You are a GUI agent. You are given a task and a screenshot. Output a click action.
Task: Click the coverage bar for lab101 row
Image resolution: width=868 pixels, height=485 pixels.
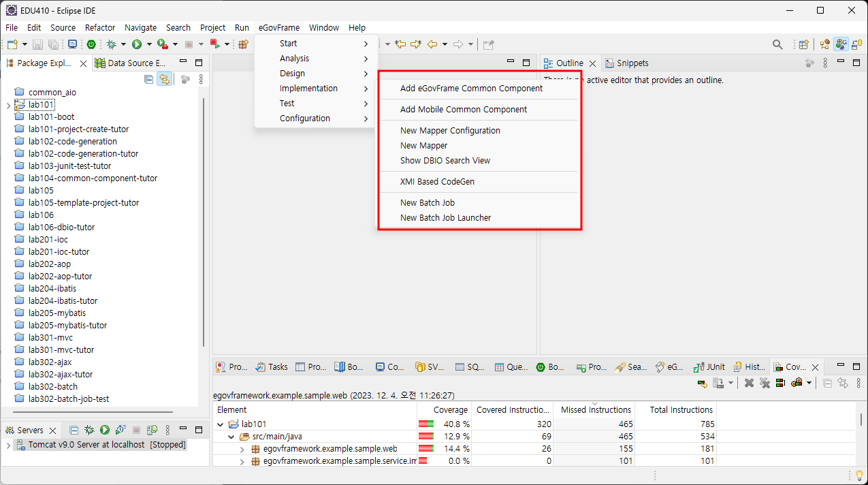tap(426, 424)
